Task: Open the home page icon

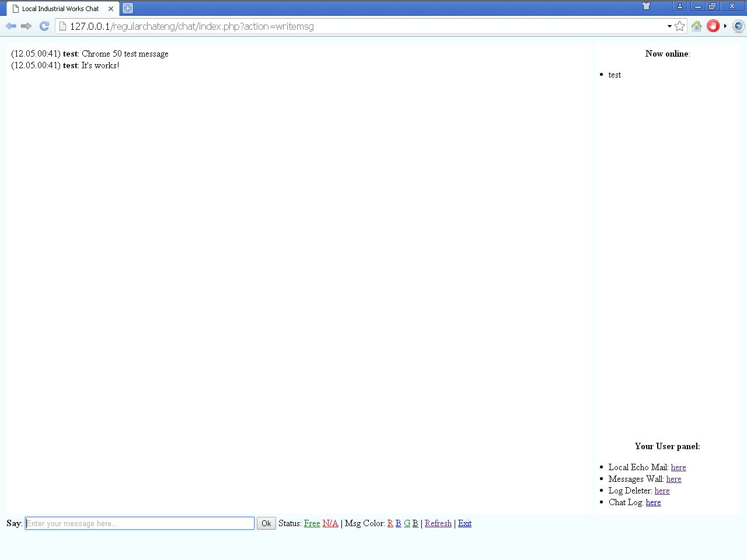Action: click(x=696, y=26)
